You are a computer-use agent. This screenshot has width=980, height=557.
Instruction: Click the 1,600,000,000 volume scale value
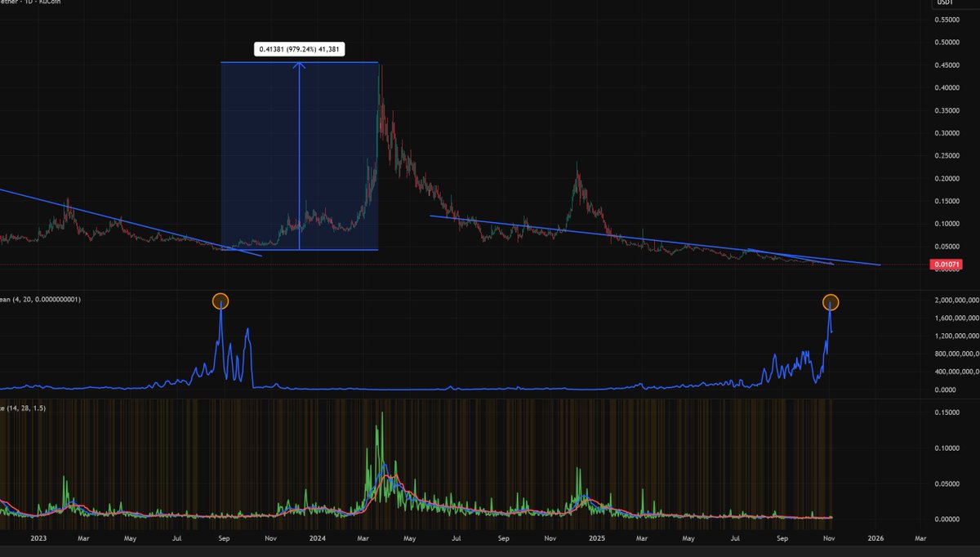point(955,318)
